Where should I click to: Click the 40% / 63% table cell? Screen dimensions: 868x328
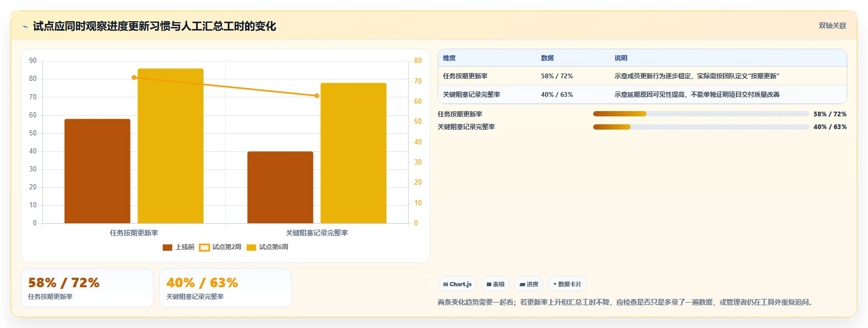557,95
